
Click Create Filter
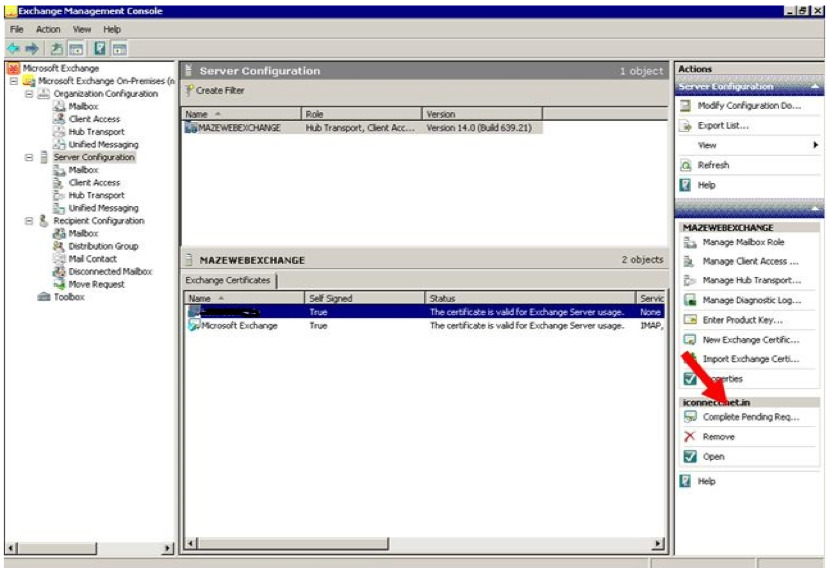point(215,90)
